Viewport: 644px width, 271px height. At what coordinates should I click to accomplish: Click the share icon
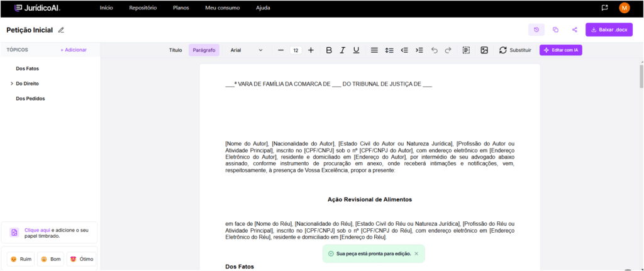pyautogui.click(x=574, y=30)
